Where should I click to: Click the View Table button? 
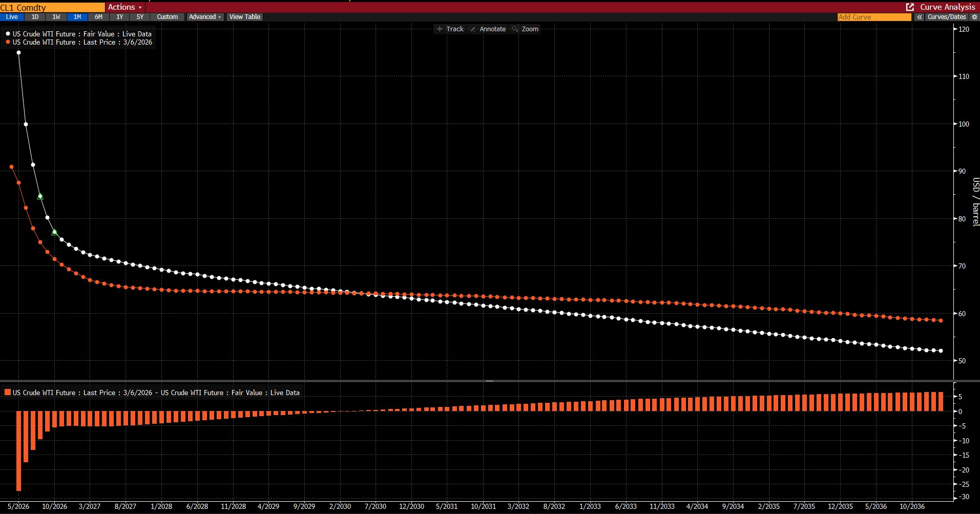[x=245, y=17]
